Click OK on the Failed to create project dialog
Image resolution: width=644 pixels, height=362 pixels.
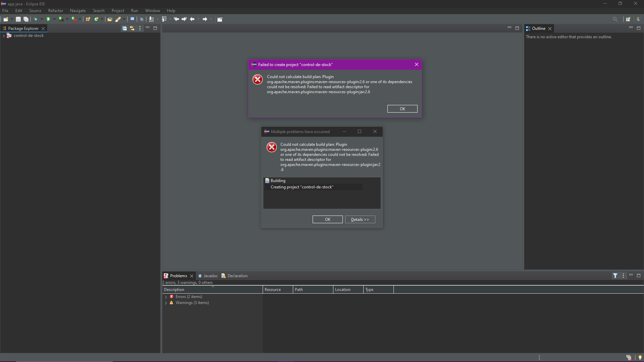point(402,109)
